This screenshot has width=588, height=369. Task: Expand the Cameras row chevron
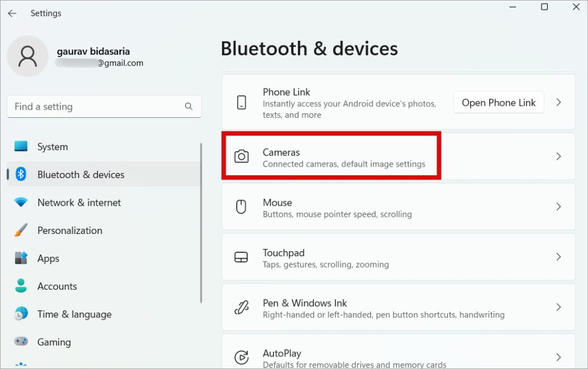pyautogui.click(x=558, y=156)
